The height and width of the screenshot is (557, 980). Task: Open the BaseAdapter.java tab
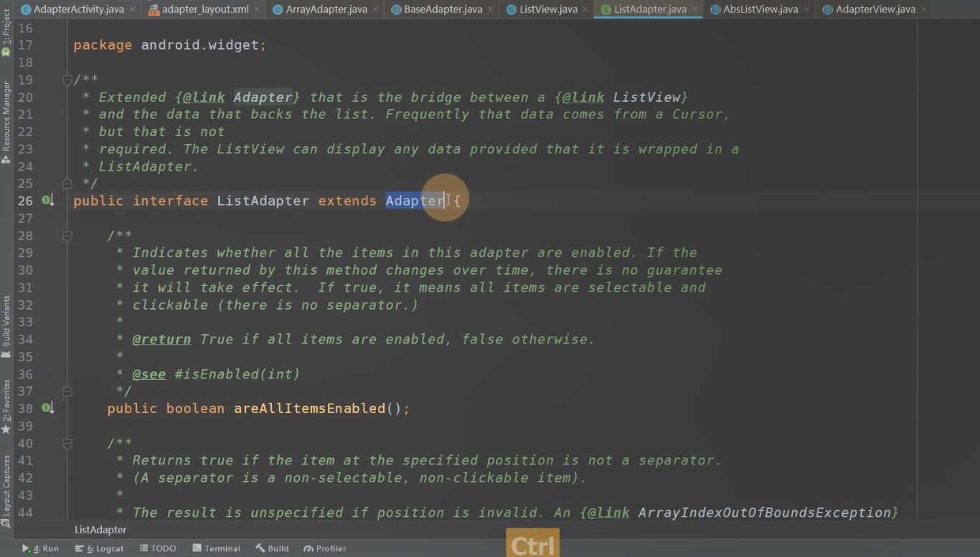(x=443, y=9)
